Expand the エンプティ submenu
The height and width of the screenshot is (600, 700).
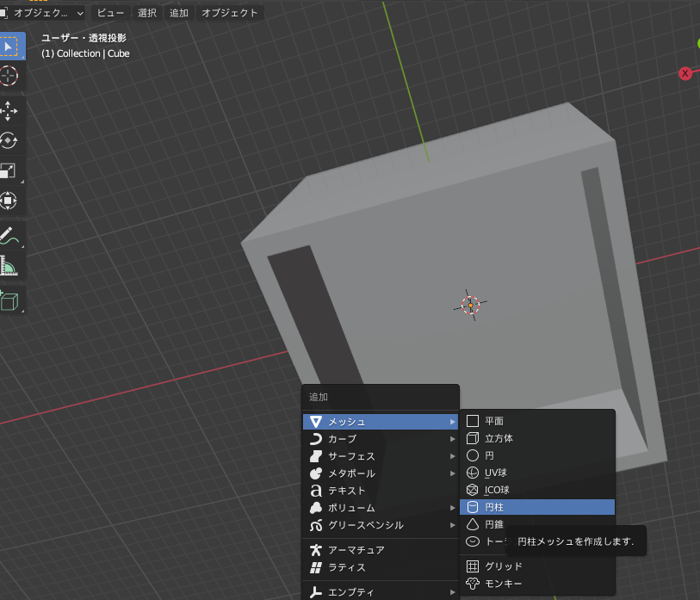[381, 592]
